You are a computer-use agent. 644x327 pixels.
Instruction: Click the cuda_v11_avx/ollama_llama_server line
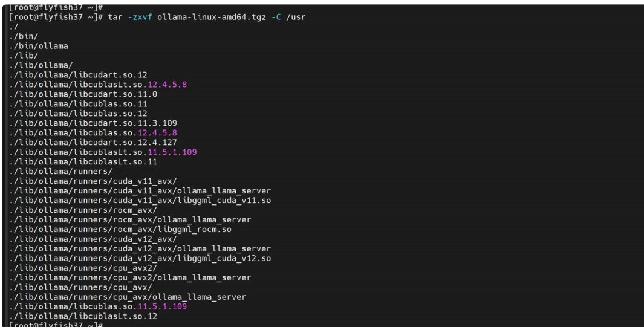[140, 191]
